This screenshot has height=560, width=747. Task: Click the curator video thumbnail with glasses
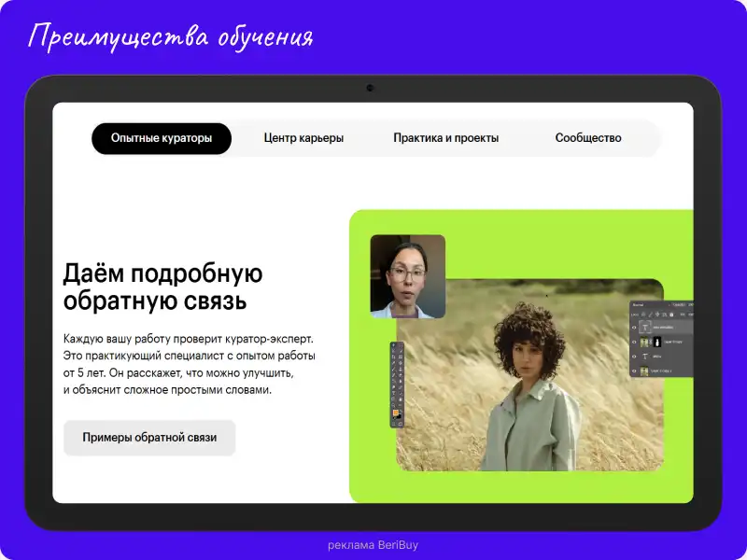pos(407,276)
